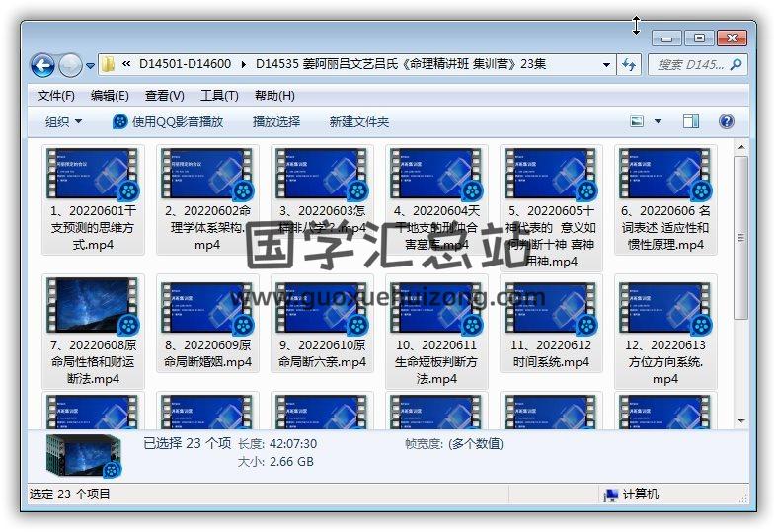Select video 5、20220605十神 thumbnail

click(551, 174)
